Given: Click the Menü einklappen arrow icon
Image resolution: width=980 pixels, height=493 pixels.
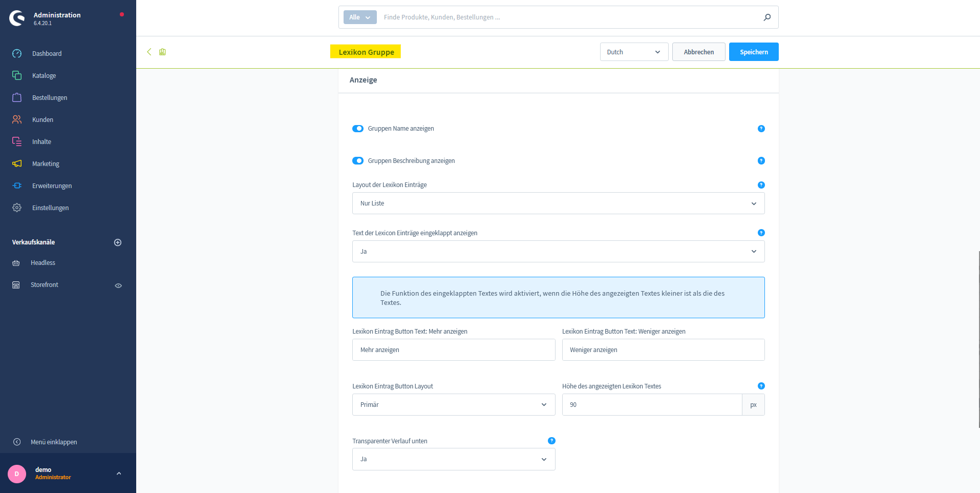Looking at the screenshot, I should click(17, 442).
